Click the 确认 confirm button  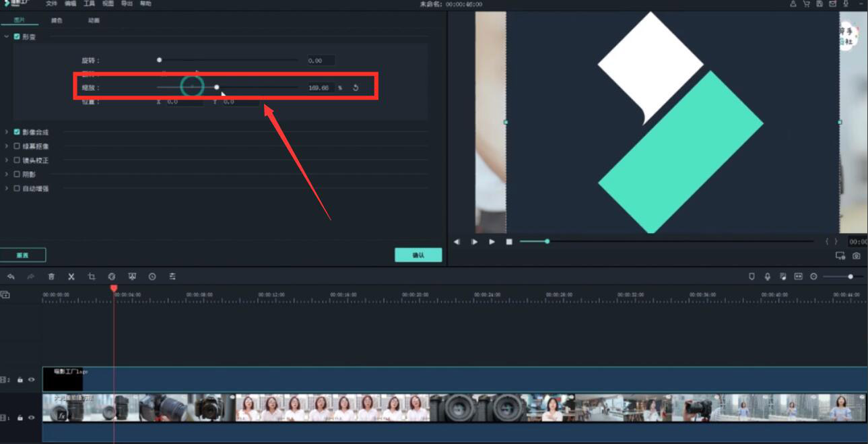pos(418,255)
